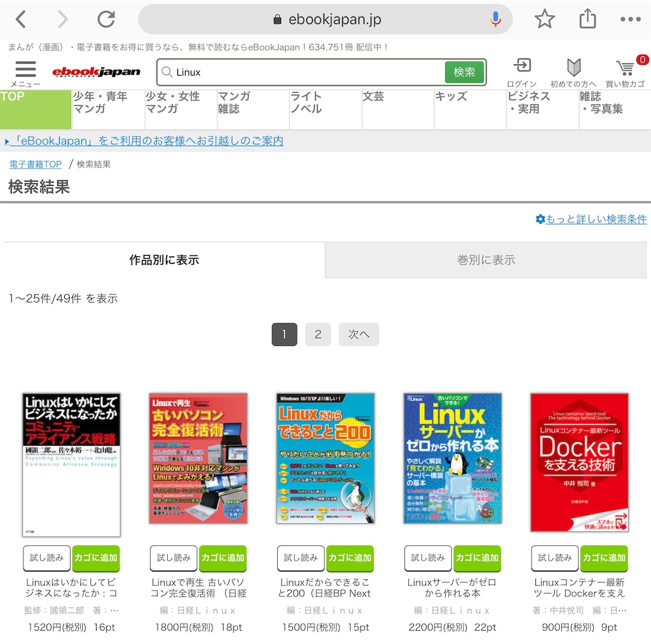Viewport: 651px width, 644px height.
Task: Switch to the 巻別に表示 tab
Action: (x=486, y=260)
